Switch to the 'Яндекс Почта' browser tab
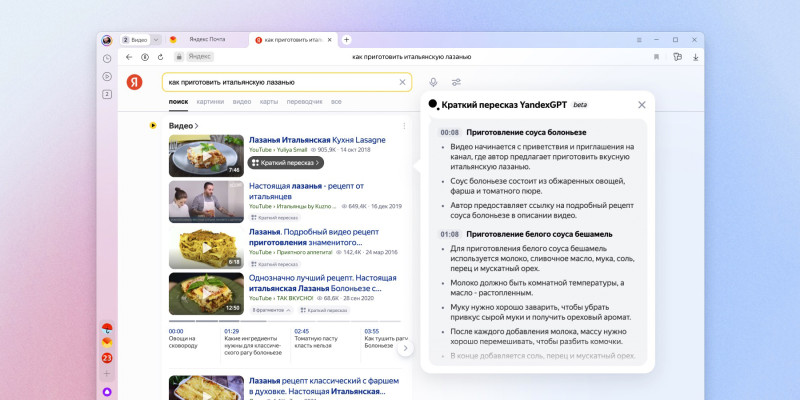Viewport: 800px width, 400px height. [x=202, y=39]
